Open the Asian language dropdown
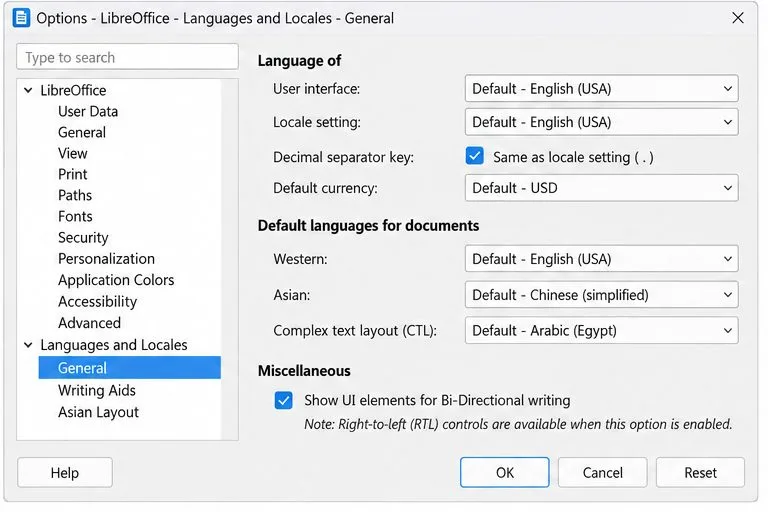This screenshot has height=512, width=768. tap(601, 295)
